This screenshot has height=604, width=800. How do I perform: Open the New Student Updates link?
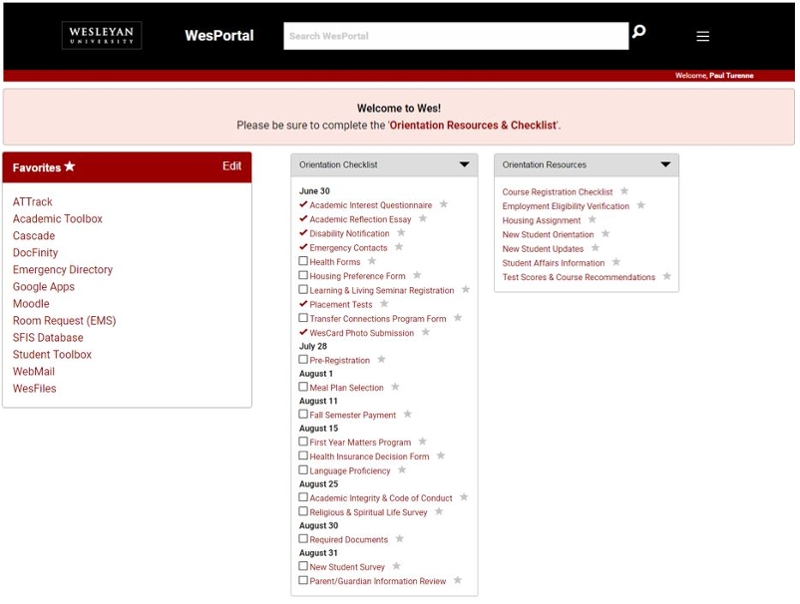(543, 249)
